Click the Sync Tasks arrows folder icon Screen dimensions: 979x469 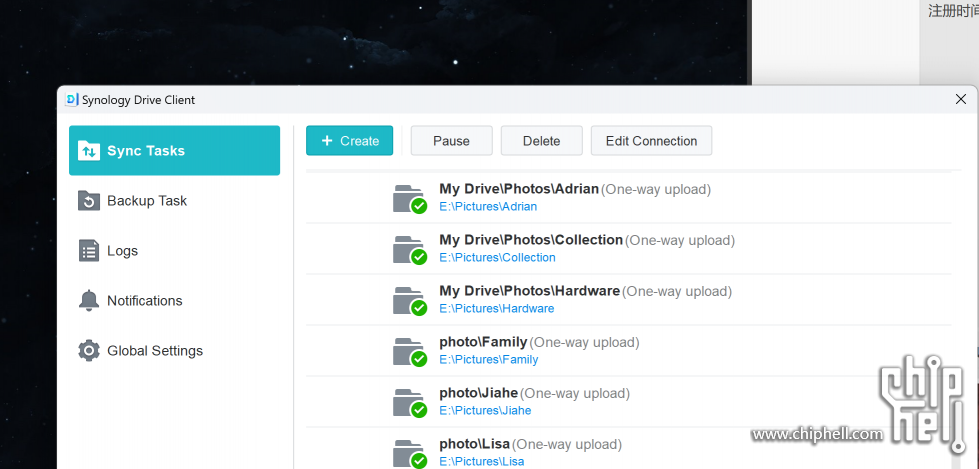[89, 151]
